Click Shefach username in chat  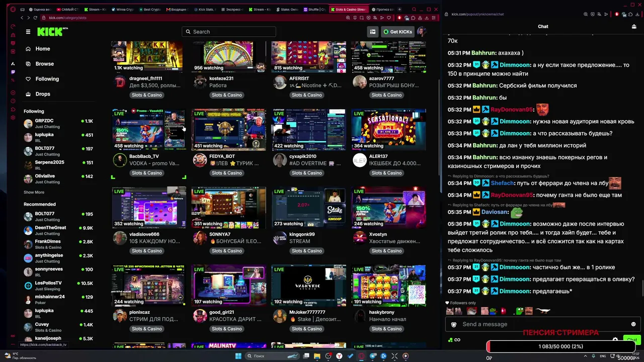[503, 183]
